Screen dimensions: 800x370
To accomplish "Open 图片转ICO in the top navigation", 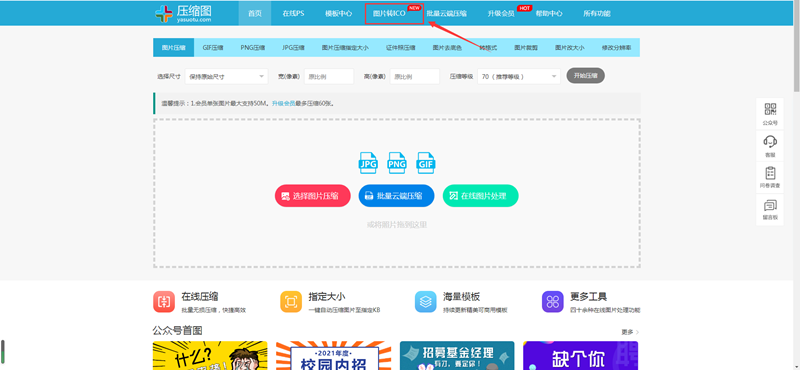I will click(x=389, y=14).
